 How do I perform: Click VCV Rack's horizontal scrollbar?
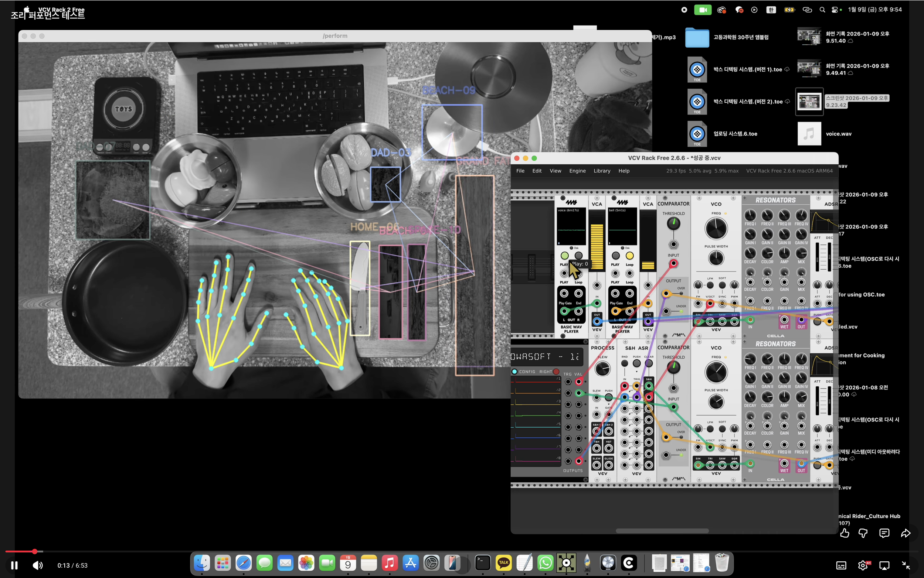(662, 531)
